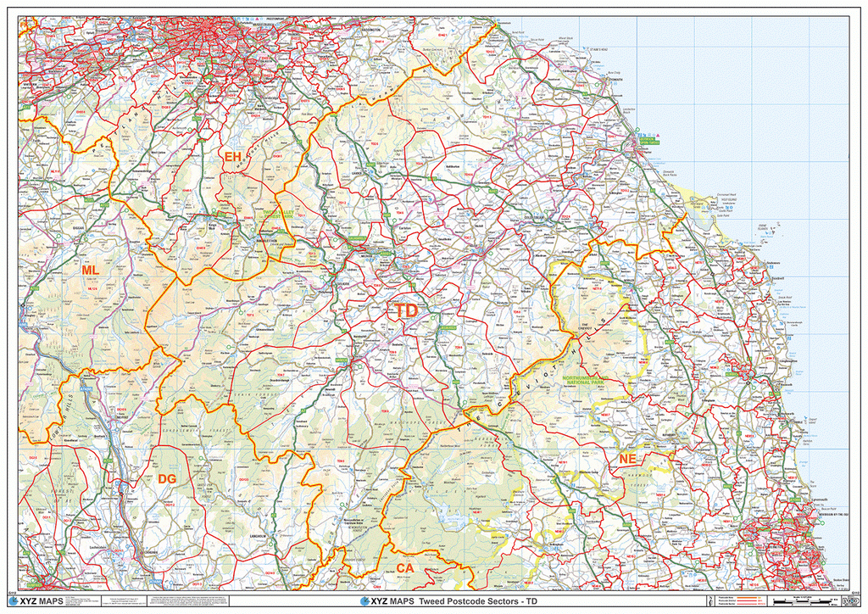
Task: Click the red Postcode Sector legend line swatch
Action: pyautogui.click(x=747, y=603)
